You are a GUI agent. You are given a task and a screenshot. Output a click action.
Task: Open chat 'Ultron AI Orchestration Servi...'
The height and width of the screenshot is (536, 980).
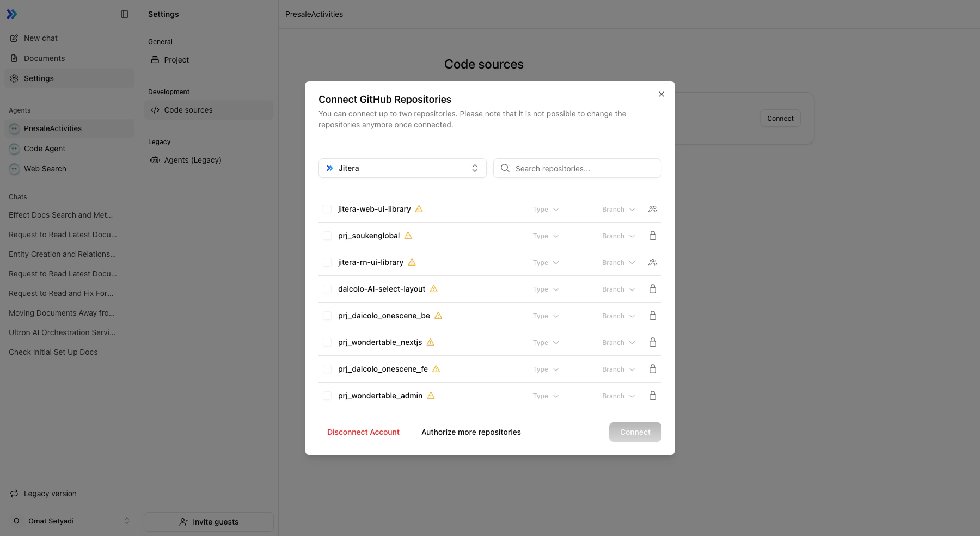(x=62, y=332)
